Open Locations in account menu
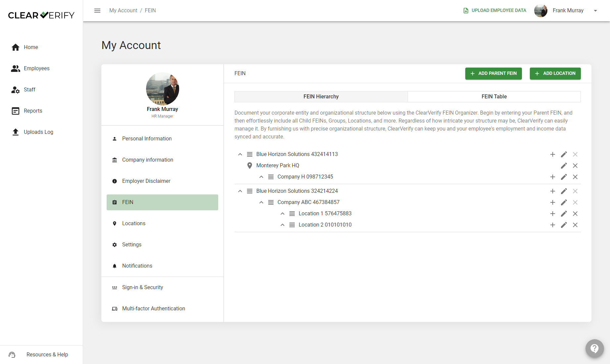This screenshot has height=364, width=610. 162,224
